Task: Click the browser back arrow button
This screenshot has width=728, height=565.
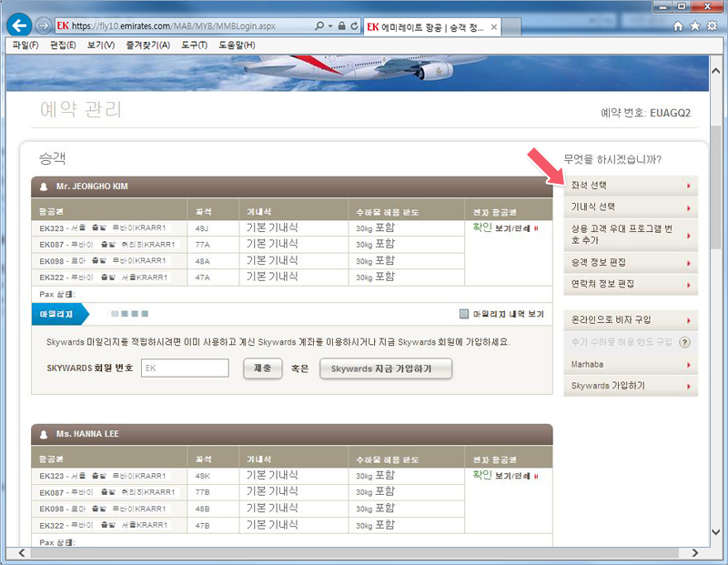Action: [x=19, y=25]
